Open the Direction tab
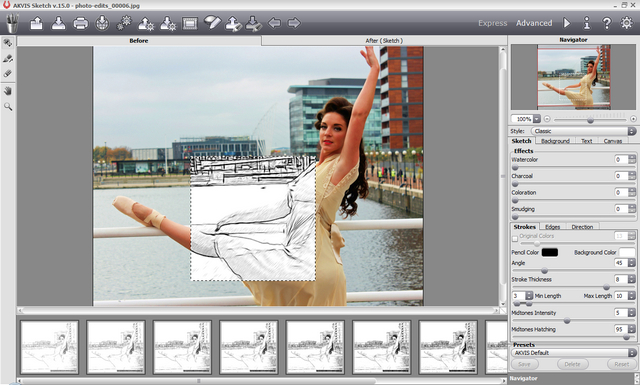This screenshot has width=640, height=385. coord(582,227)
